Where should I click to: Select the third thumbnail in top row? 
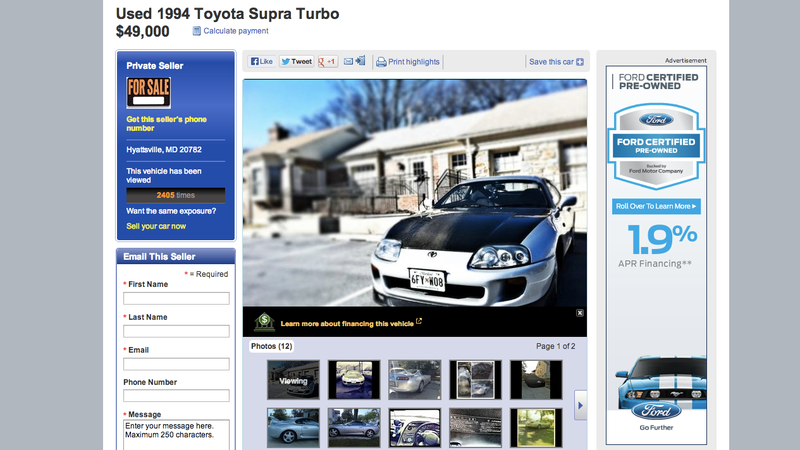(x=415, y=380)
